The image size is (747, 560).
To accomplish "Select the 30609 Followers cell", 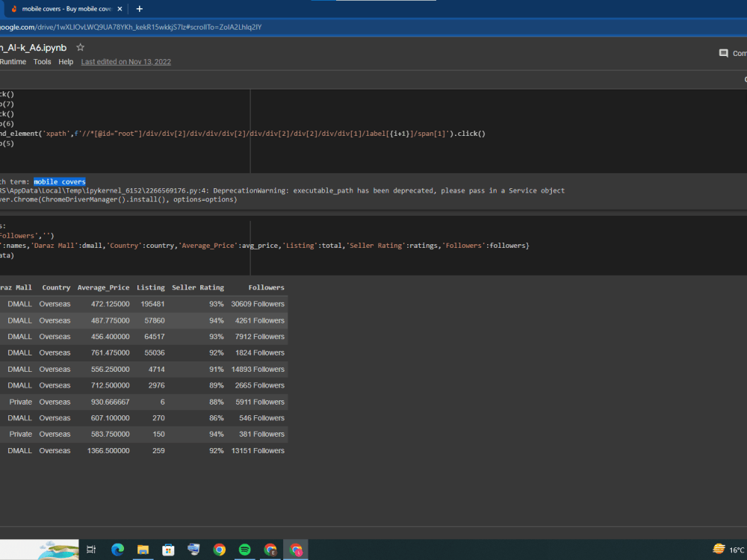I will point(258,304).
